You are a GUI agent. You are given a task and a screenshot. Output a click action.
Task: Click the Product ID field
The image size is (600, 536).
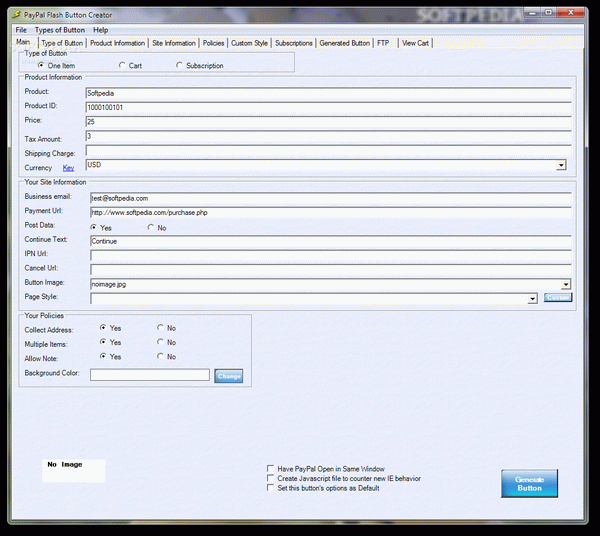pos(328,108)
